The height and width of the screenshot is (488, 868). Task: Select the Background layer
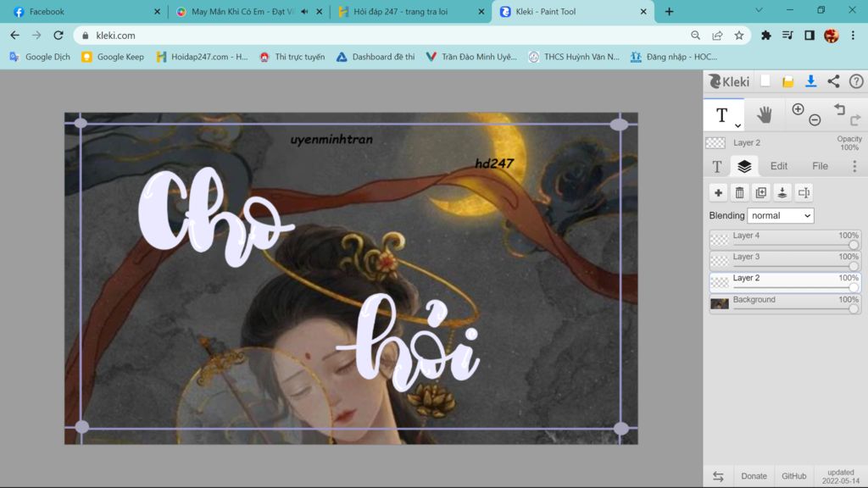point(785,303)
